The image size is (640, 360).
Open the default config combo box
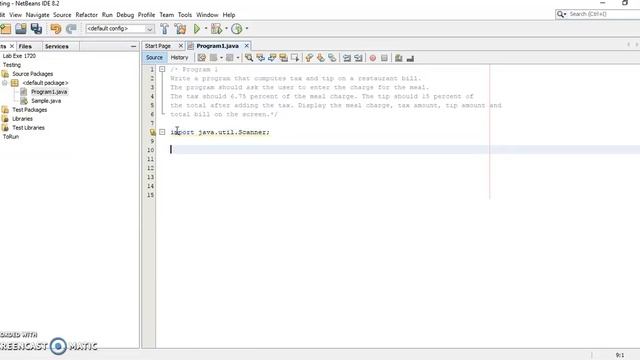120,29
